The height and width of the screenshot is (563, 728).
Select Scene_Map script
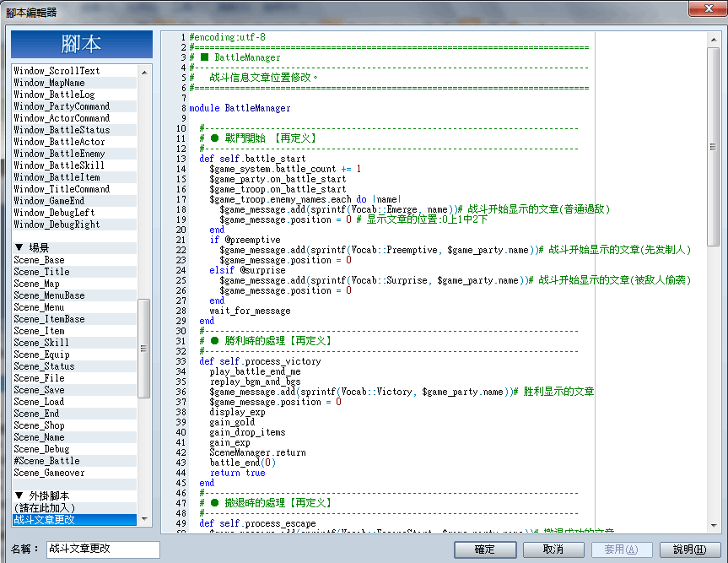(x=74, y=284)
